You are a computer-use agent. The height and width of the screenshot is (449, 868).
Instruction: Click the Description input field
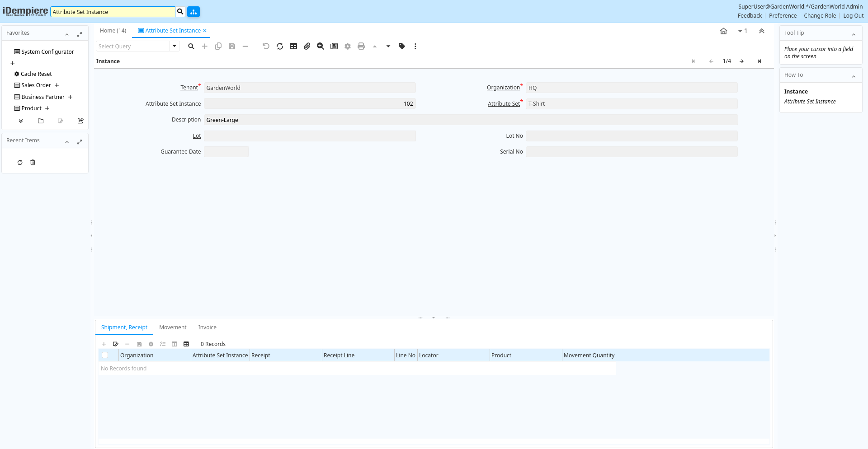tap(470, 120)
